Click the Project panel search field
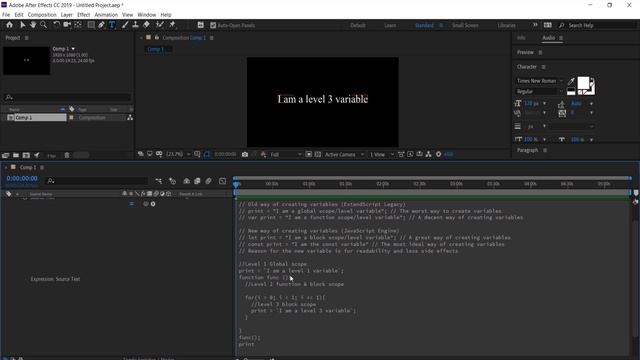Screen dimensions: 640x360 click(x=67, y=97)
